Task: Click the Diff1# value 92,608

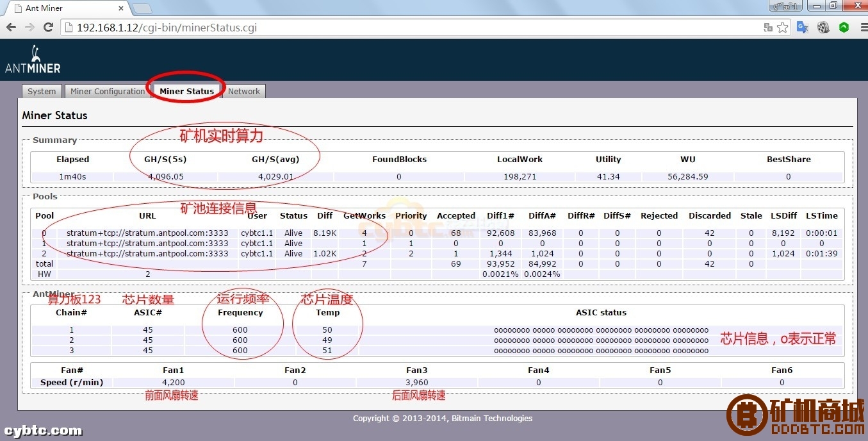Action: coord(501,233)
